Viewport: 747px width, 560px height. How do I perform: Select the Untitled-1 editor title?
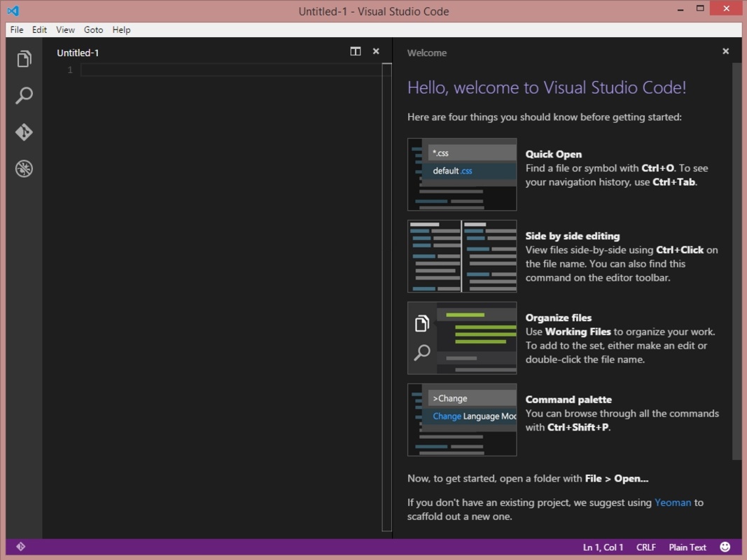click(78, 53)
